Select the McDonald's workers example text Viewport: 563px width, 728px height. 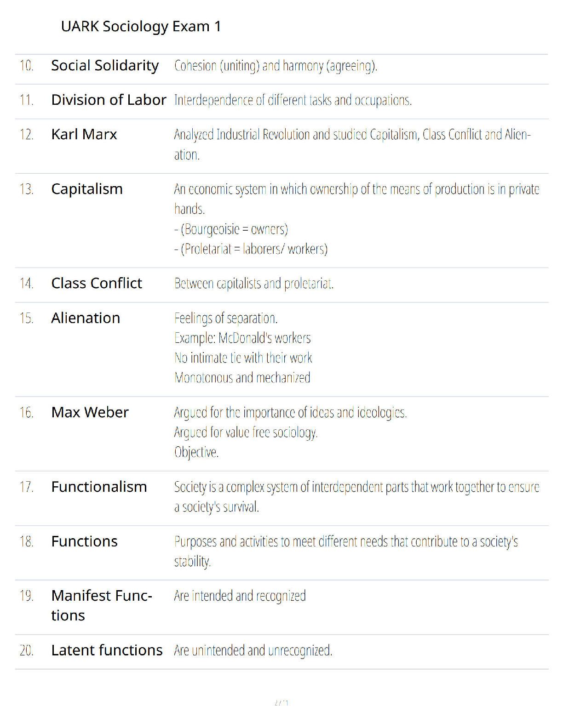coord(242,338)
